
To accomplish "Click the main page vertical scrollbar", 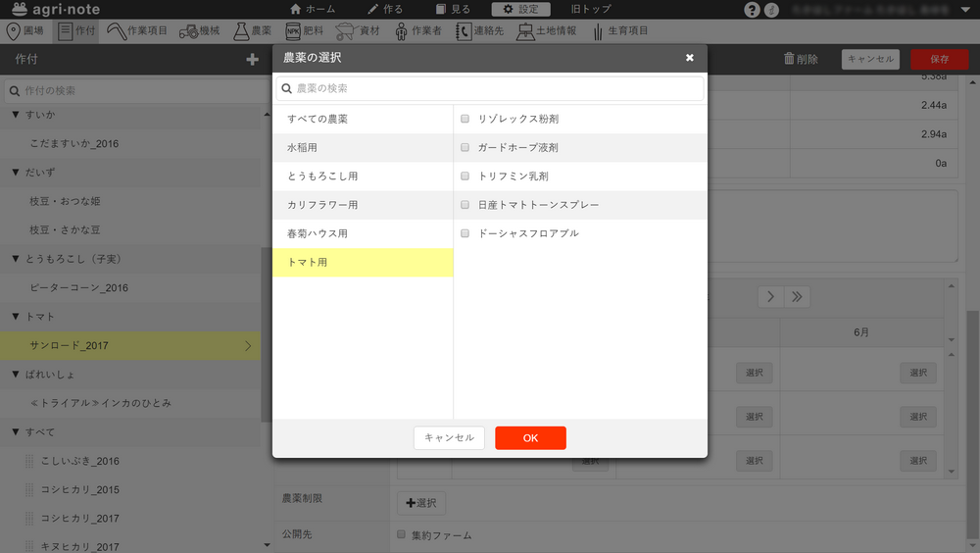I will [973, 426].
